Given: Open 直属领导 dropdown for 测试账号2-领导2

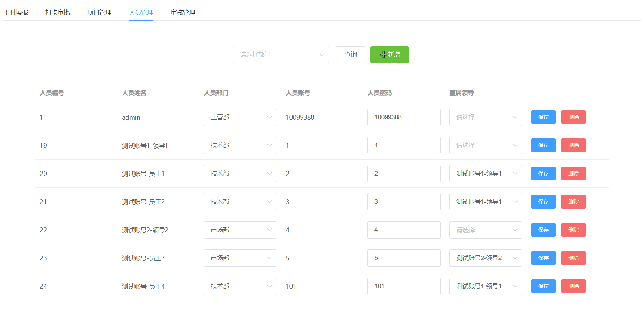Looking at the screenshot, I should (x=486, y=230).
